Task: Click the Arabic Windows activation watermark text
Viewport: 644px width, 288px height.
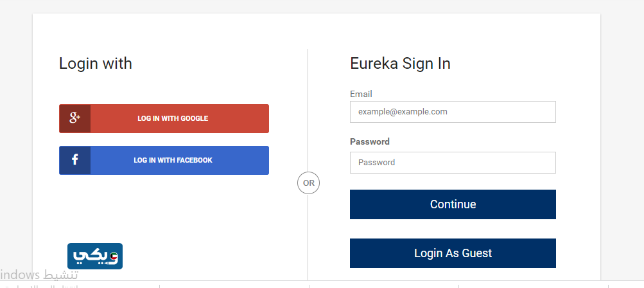Action: (x=61, y=276)
